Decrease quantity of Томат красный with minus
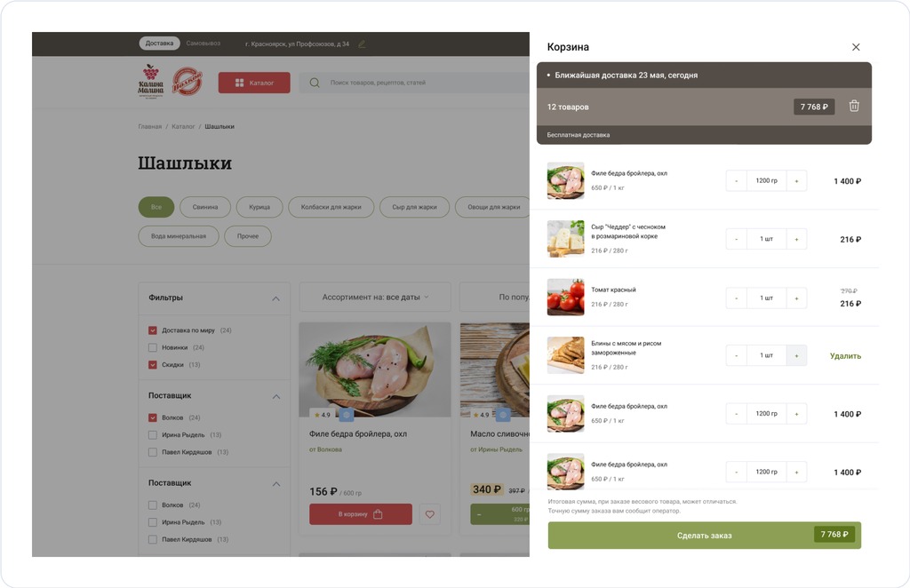This screenshot has width=910, height=588. click(x=737, y=298)
